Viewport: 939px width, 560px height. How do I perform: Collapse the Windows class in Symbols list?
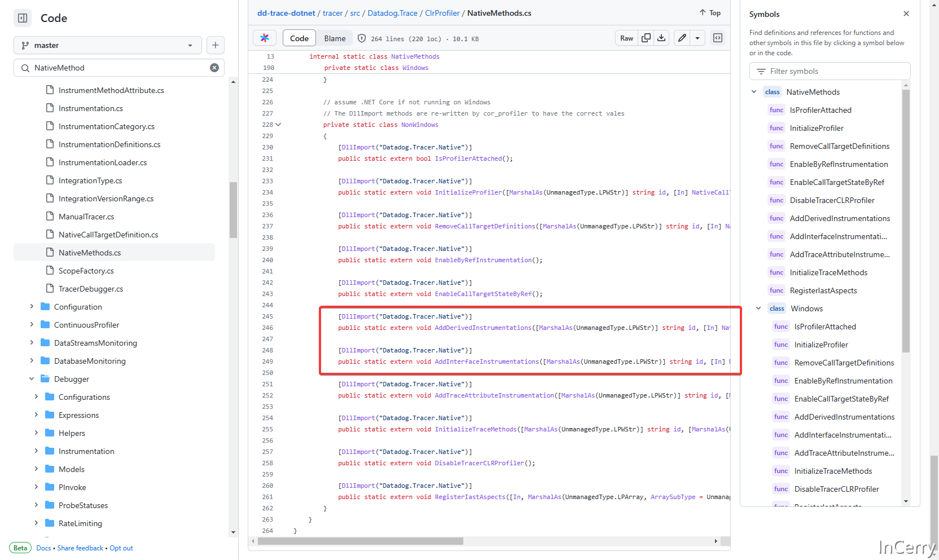(x=758, y=308)
